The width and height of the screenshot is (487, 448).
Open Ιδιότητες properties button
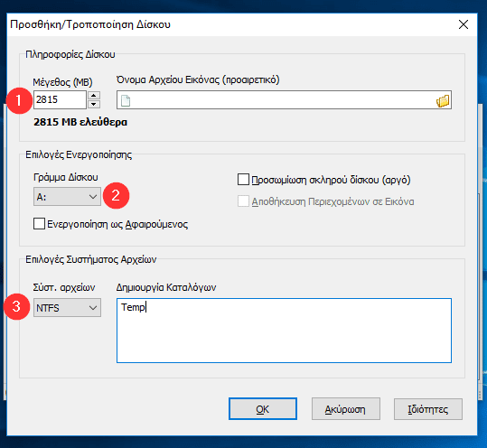point(428,409)
